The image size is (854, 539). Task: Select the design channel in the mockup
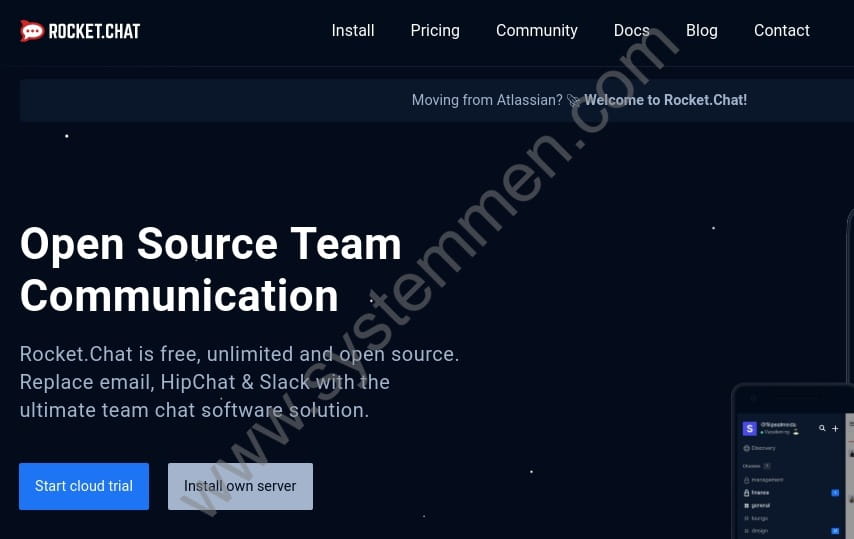coord(755,531)
